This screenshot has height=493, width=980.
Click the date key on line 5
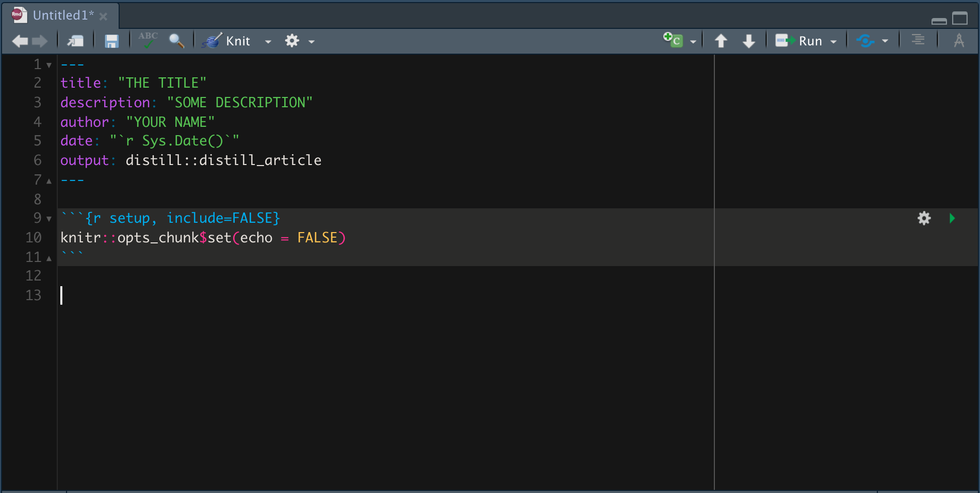[76, 141]
